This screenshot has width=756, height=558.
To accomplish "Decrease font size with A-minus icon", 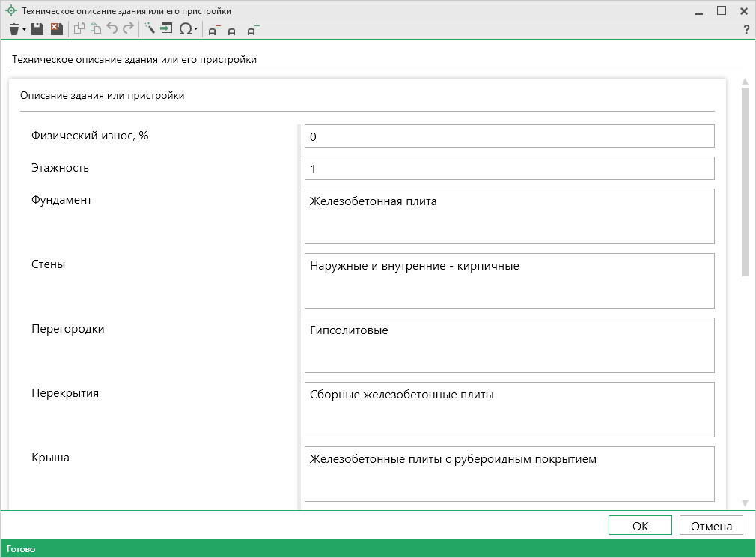I will pos(213,31).
